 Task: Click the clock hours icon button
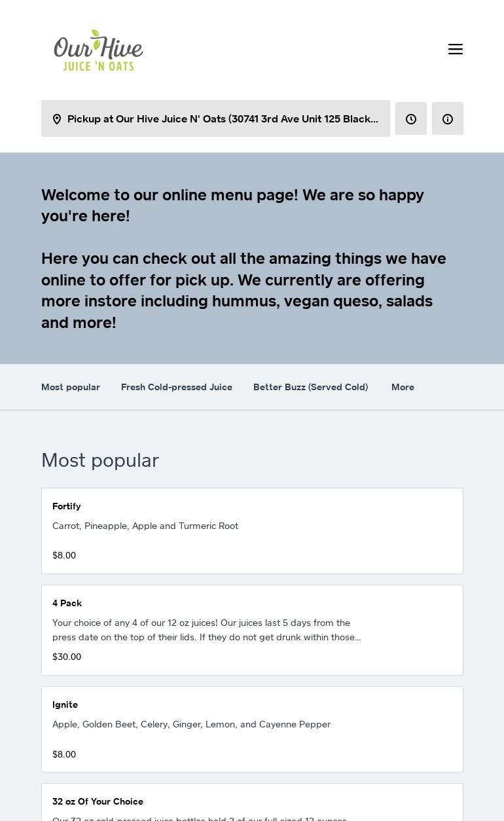[x=411, y=119]
